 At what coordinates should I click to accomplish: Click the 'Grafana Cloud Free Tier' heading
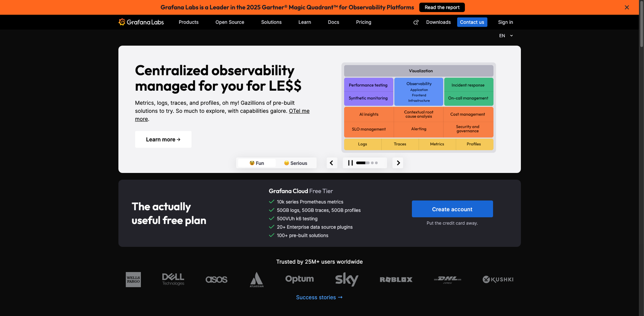click(301, 191)
